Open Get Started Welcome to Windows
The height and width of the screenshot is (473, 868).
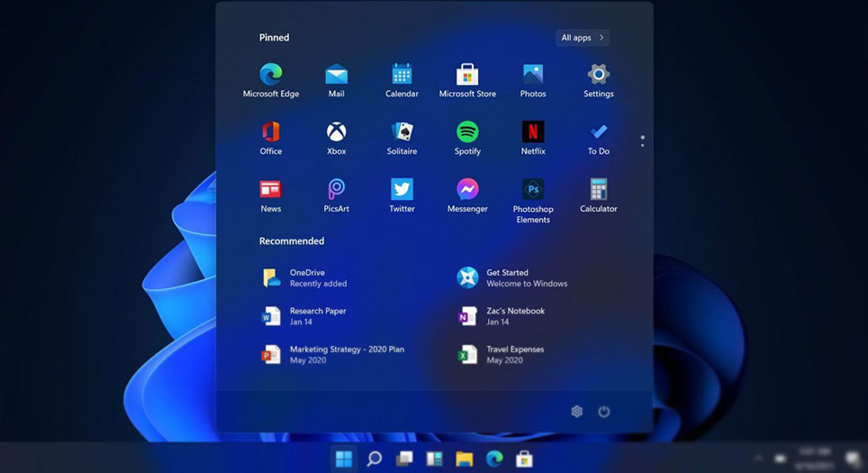512,277
